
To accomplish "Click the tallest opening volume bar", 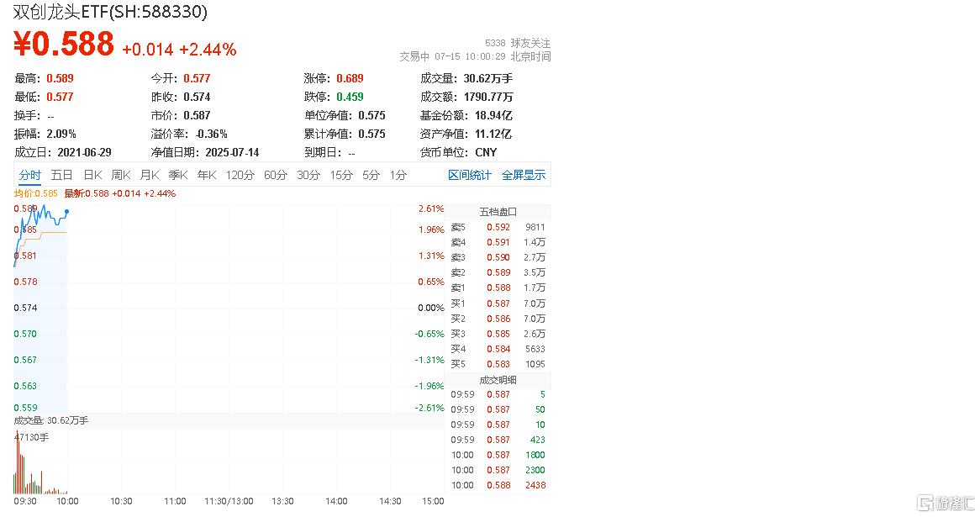I will point(17,462).
